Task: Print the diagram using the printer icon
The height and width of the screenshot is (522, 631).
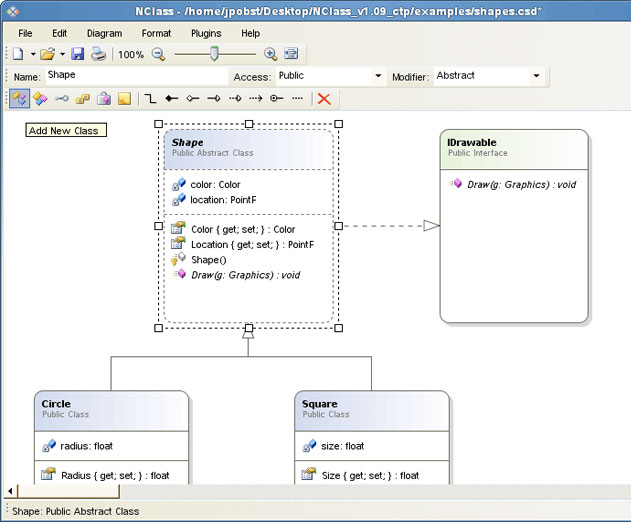Action: [x=98, y=54]
